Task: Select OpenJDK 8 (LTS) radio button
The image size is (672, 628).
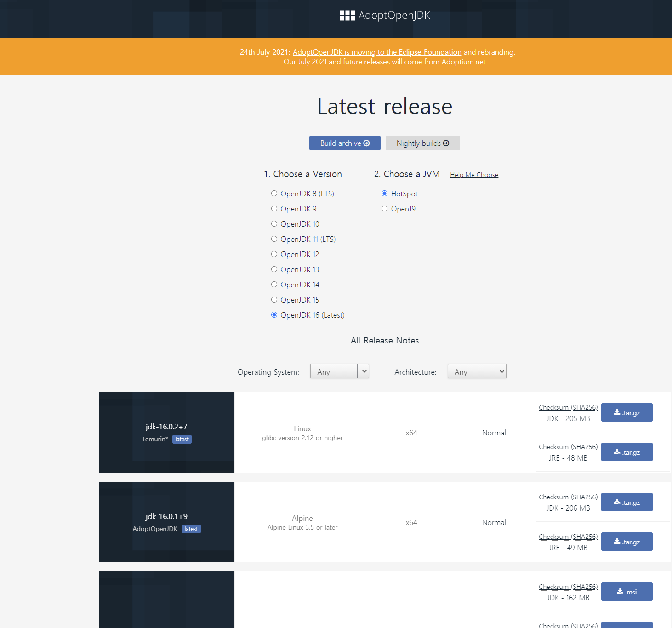Action: click(274, 194)
